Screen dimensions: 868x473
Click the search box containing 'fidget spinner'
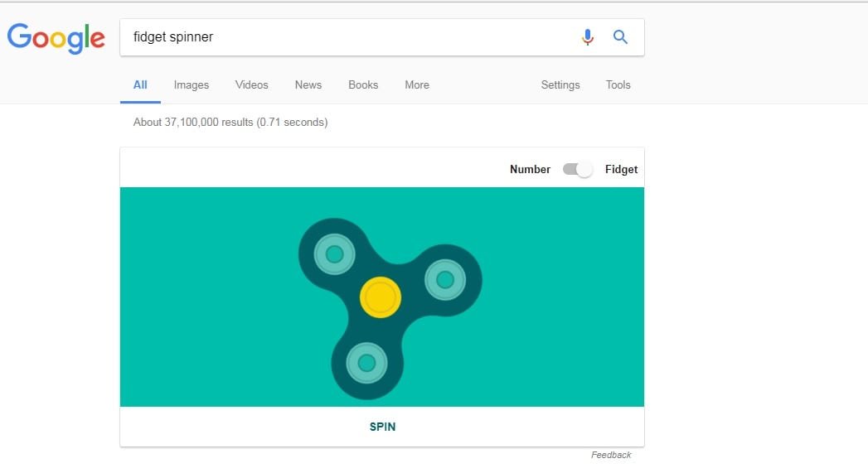pyautogui.click(x=348, y=37)
